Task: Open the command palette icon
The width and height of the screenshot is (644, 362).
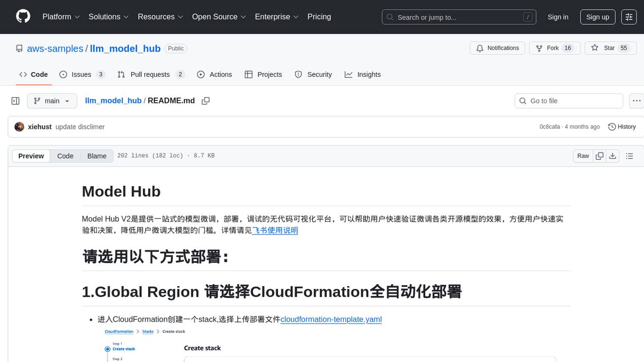Action: coord(629,17)
